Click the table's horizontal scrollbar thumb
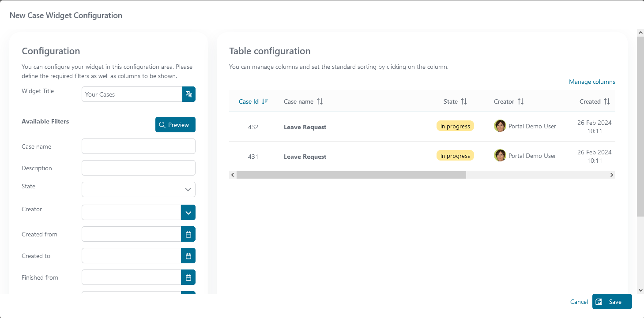 pos(351,175)
